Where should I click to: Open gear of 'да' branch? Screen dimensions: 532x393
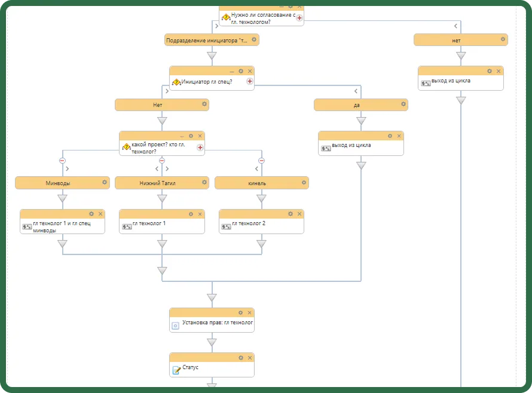[x=403, y=104]
